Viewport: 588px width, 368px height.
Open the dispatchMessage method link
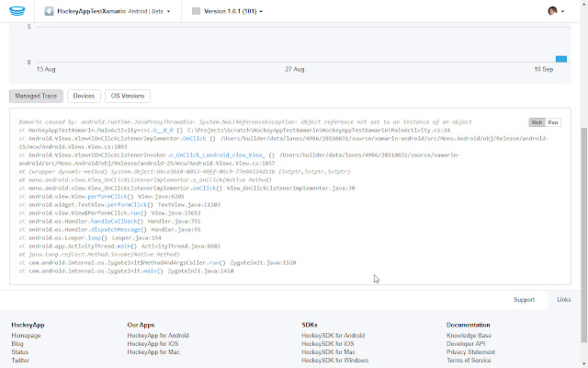click(116, 229)
